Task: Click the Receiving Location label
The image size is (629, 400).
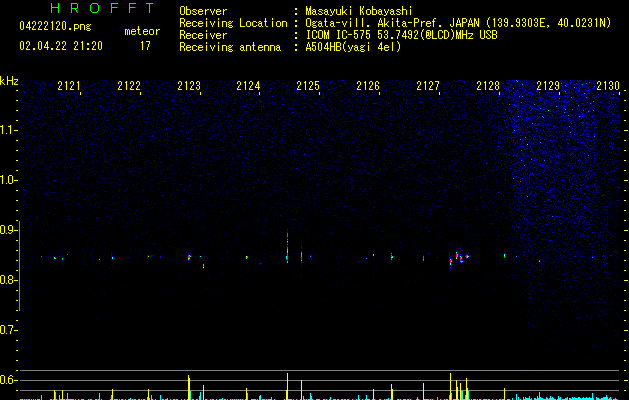Action: [233, 23]
